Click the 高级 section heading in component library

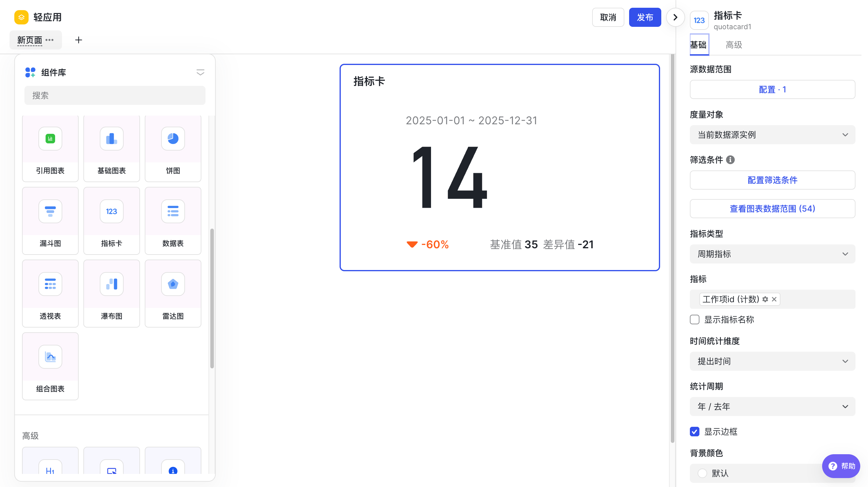(x=30, y=436)
